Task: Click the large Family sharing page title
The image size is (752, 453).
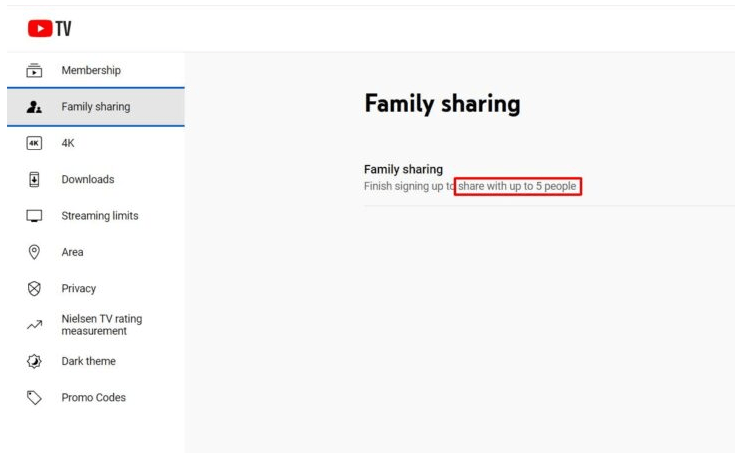Action: (x=442, y=104)
